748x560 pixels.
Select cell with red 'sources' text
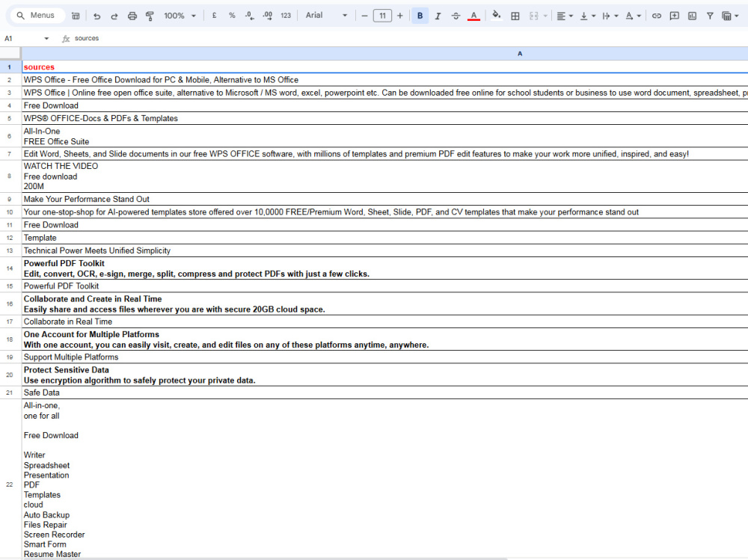(x=384, y=67)
